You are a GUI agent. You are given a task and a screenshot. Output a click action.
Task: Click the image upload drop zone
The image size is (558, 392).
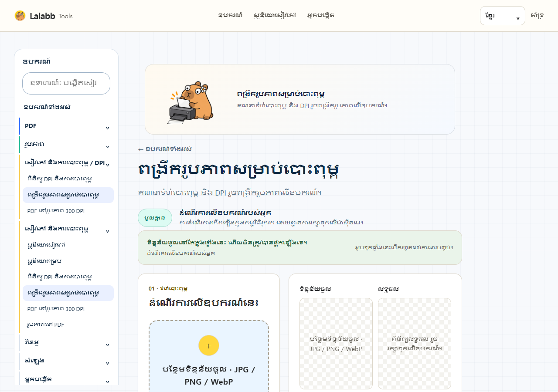coord(209,356)
